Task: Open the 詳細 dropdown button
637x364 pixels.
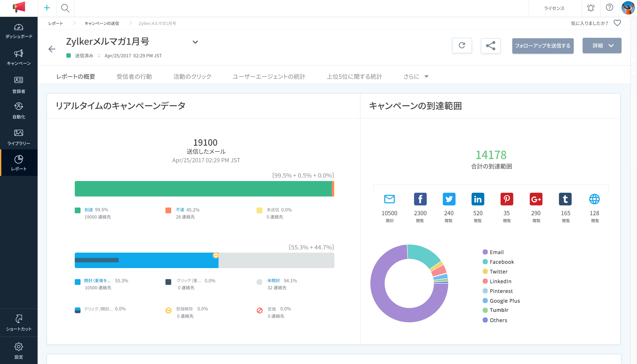Action: click(602, 46)
